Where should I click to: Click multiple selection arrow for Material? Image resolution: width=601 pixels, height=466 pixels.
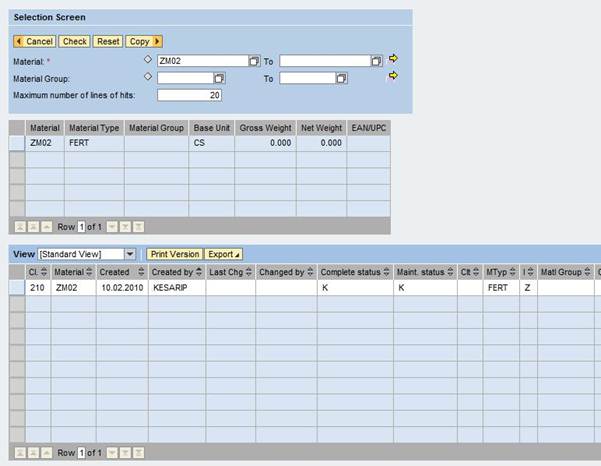tap(393, 59)
